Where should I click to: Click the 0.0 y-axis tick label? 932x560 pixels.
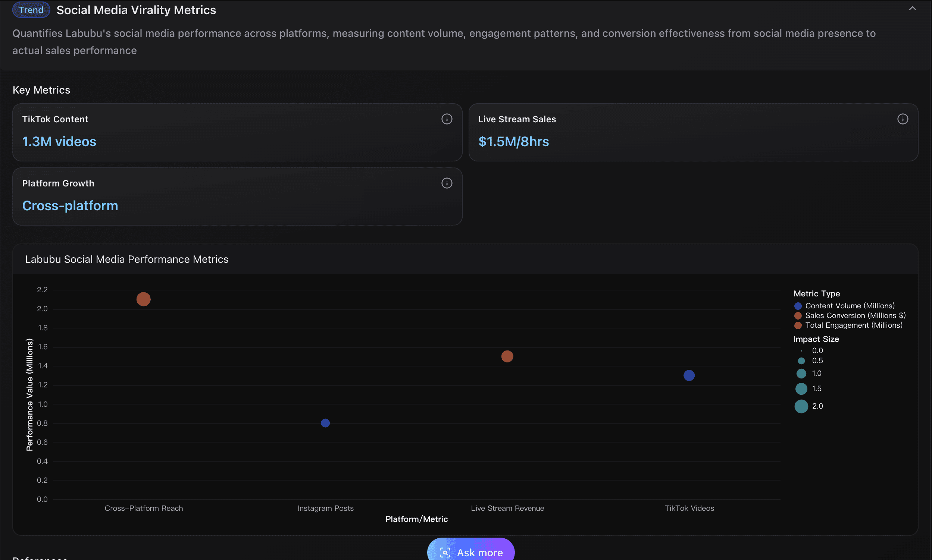pos(42,499)
